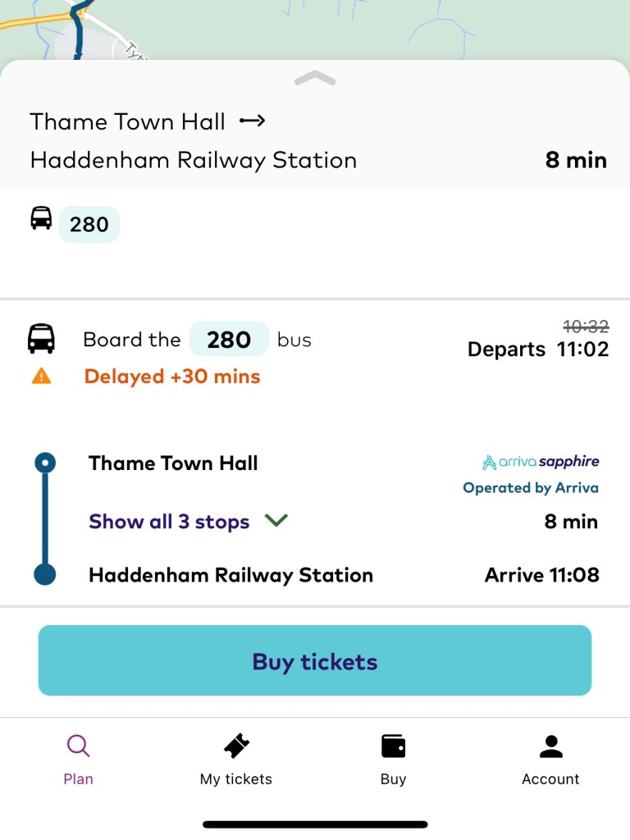Tap the small bus icon in summary row
630x840 pixels.
click(x=41, y=218)
